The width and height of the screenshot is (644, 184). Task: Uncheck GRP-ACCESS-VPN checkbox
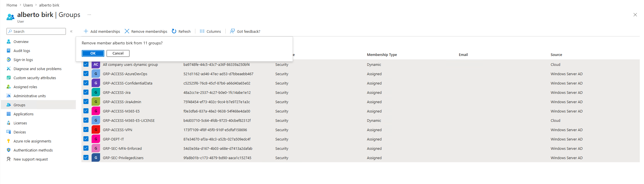[x=86, y=130]
